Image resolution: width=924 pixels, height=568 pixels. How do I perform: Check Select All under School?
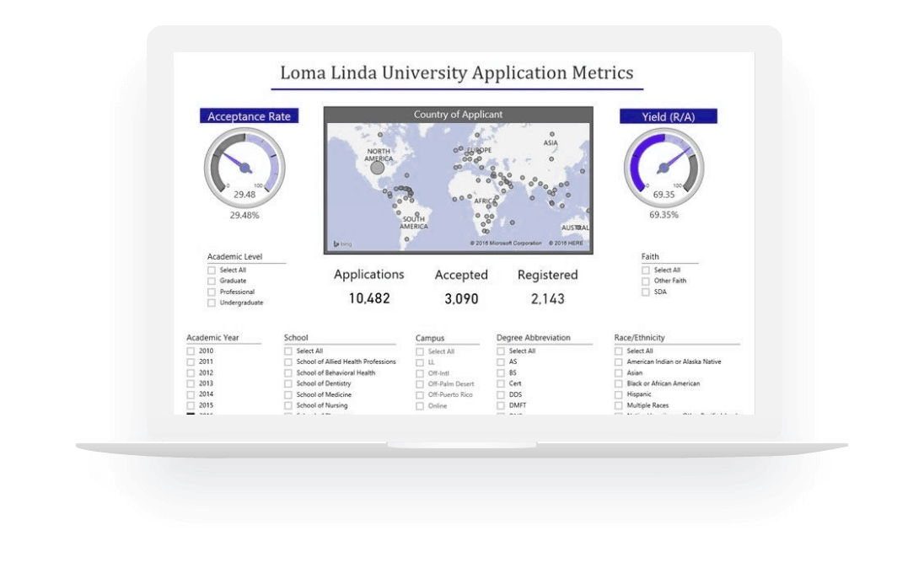pyautogui.click(x=287, y=351)
